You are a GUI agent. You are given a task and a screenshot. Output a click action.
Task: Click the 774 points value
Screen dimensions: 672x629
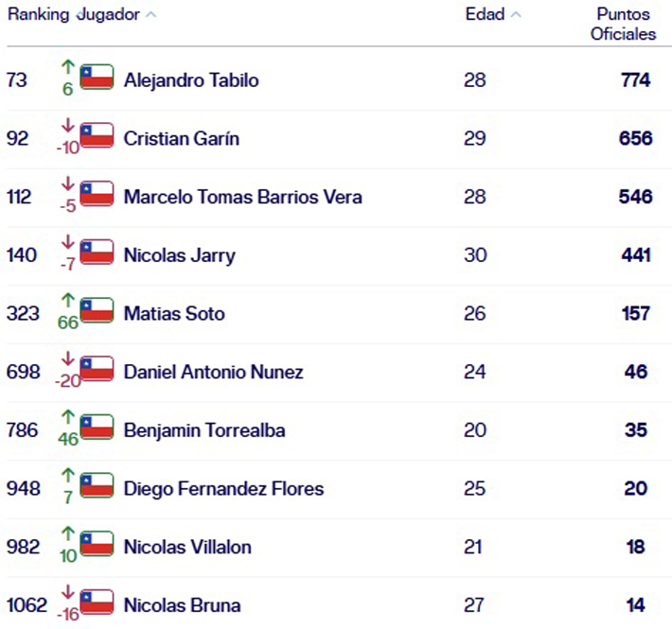pyautogui.click(x=636, y=80)
